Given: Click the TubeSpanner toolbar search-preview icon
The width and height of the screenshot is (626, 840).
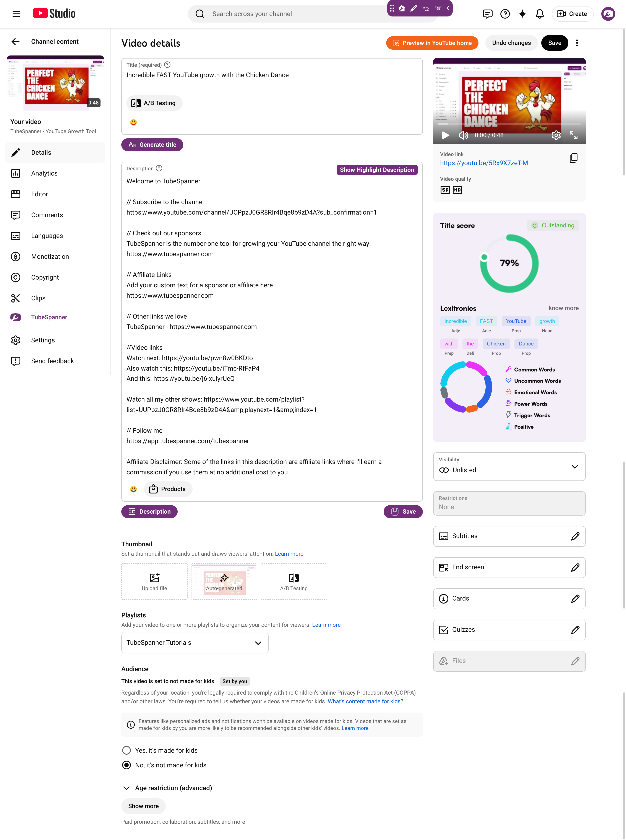Looking at the screenshot, I should point(438,8).
